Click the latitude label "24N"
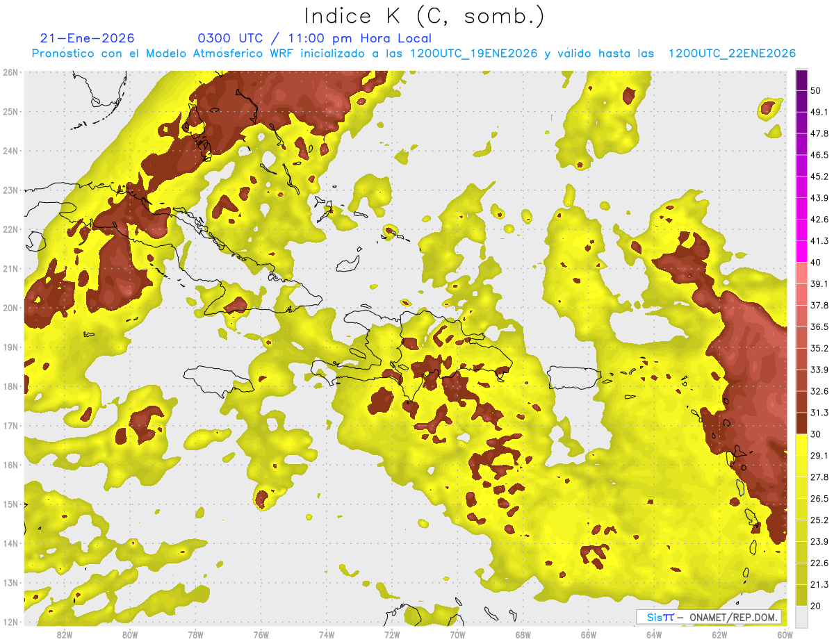 (x=10, y=151)
